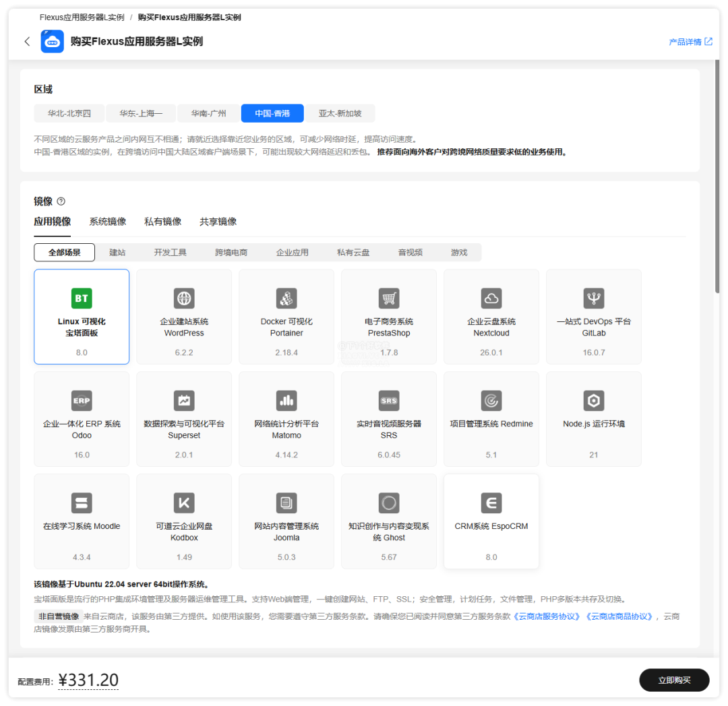Select region 华北-北京四

tap(69, 113)
